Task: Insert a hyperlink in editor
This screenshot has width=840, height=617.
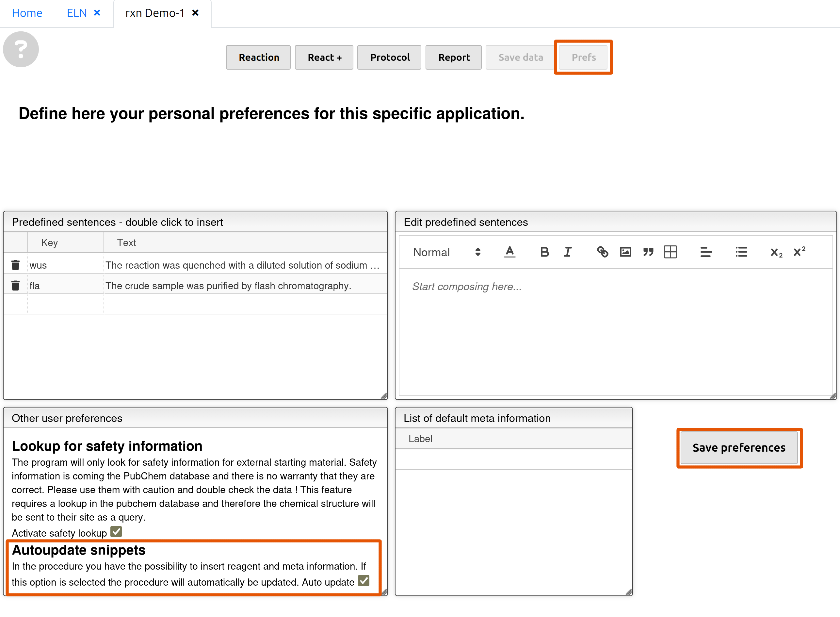Action: 602,252
